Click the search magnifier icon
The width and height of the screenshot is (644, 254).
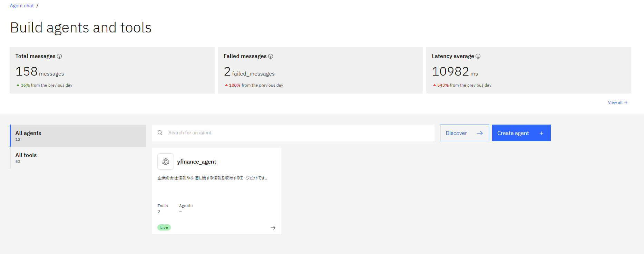[160, 133]
